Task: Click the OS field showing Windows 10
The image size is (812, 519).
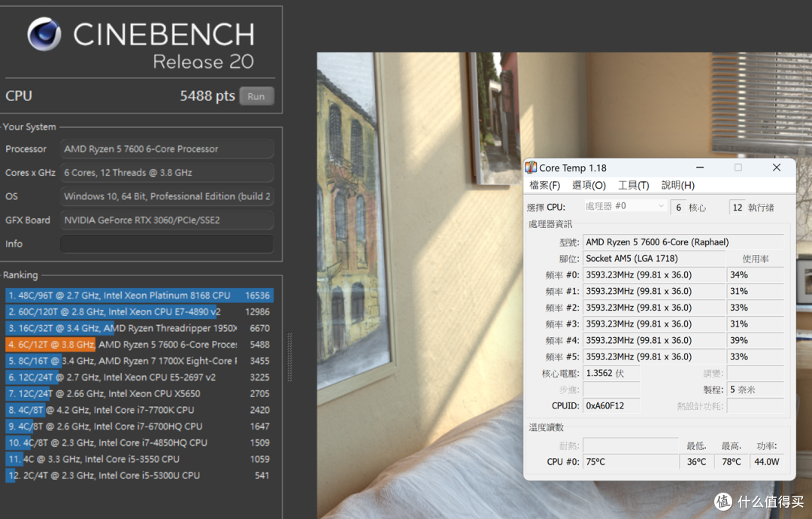Action: point(167,197)
